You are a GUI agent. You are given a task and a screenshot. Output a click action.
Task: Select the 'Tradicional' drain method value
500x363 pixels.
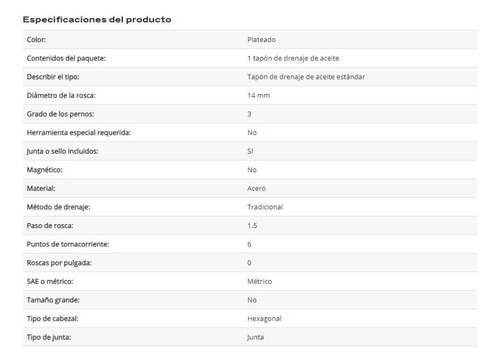click(x=265, y=207)
